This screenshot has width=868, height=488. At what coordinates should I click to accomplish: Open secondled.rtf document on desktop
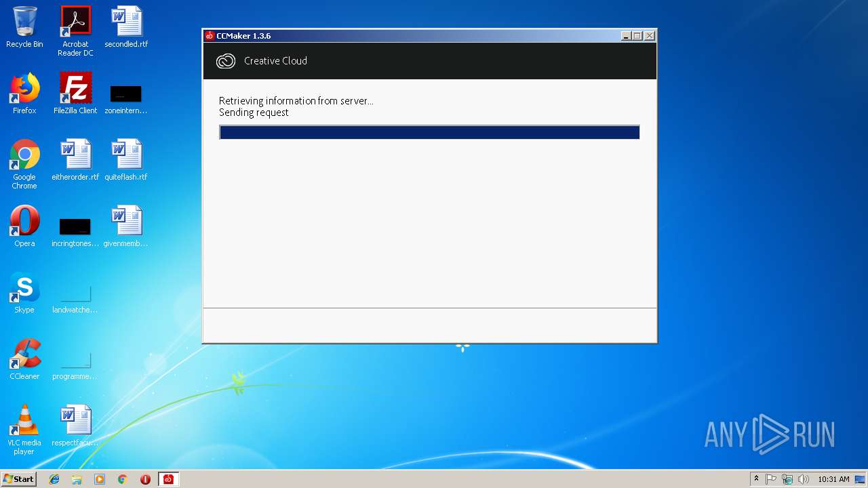coord(126,27)
